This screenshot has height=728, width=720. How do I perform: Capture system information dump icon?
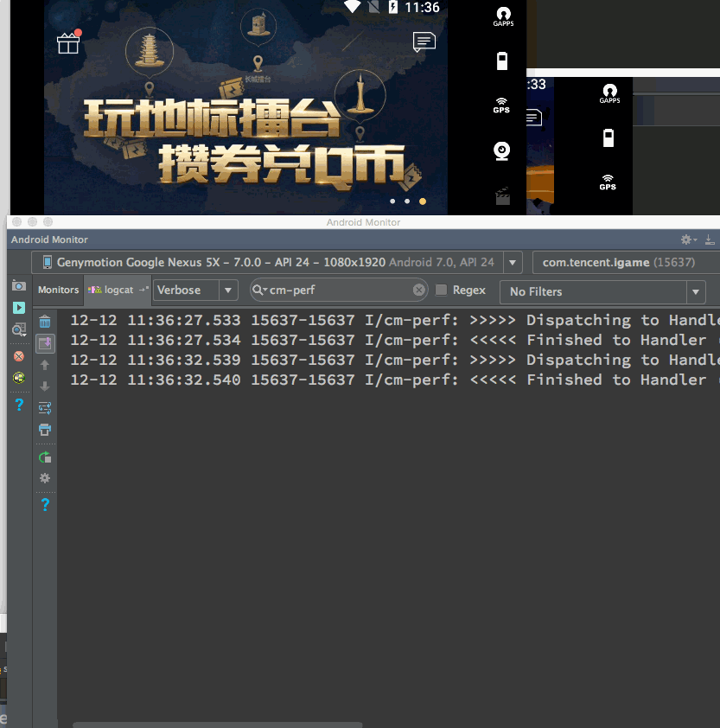click(x=19, y=329)
